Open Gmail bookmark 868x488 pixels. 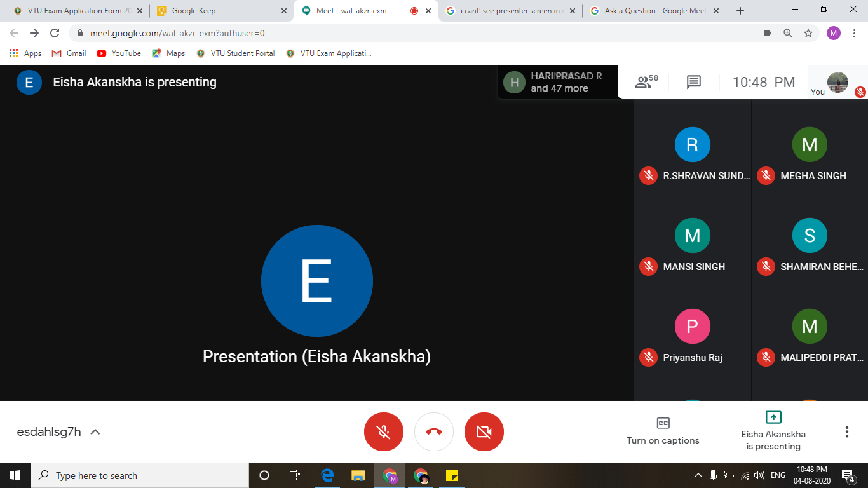pos(69,53)
